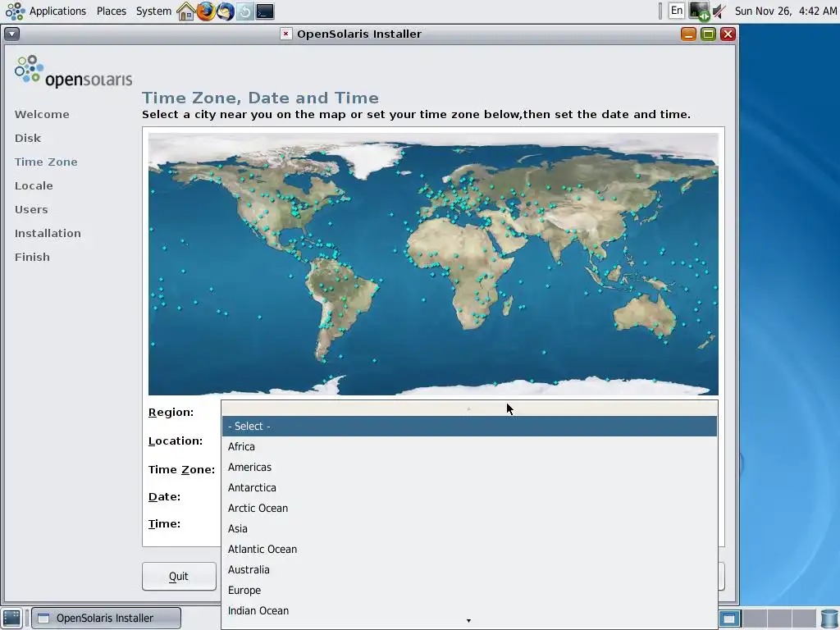Switch to the first workspace
Screen dimensions: 840x630
(x=729, y=619)
